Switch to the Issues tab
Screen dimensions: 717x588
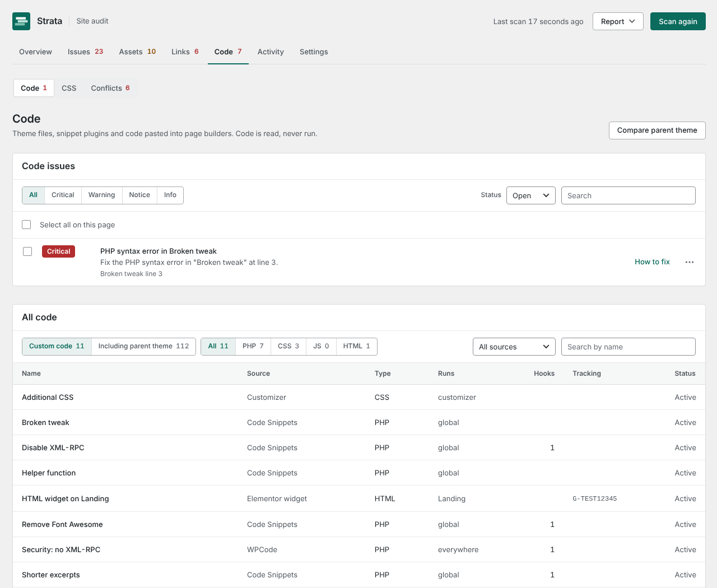coord(85,52)
